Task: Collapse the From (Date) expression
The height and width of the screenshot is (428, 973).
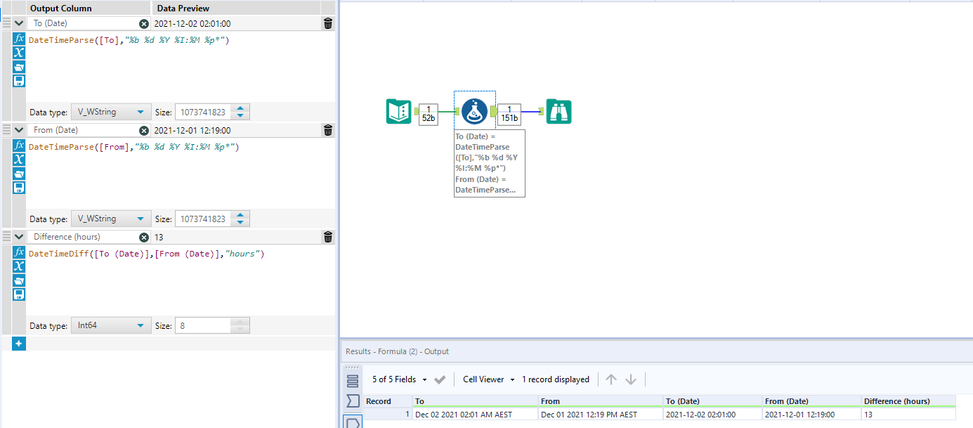Action: pos(19,130)
